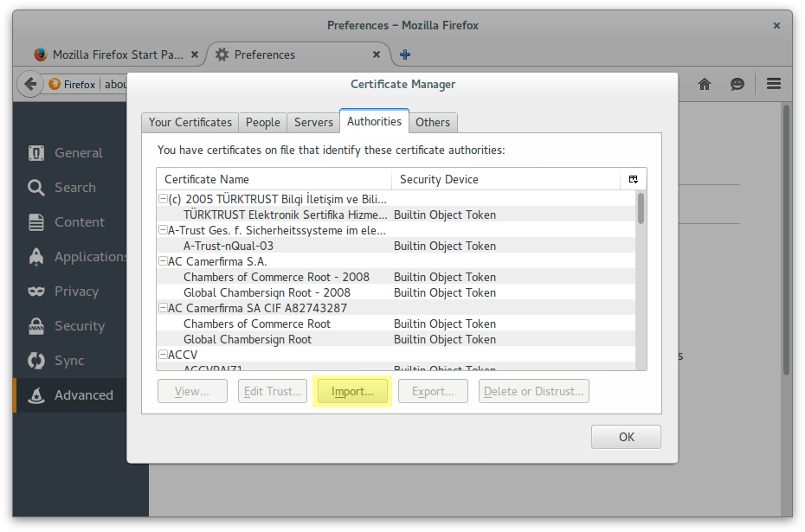The width and height of the screenshot is (805, 532).
Task: Open the Firefox hamburger menu
Action: (774, 84)
